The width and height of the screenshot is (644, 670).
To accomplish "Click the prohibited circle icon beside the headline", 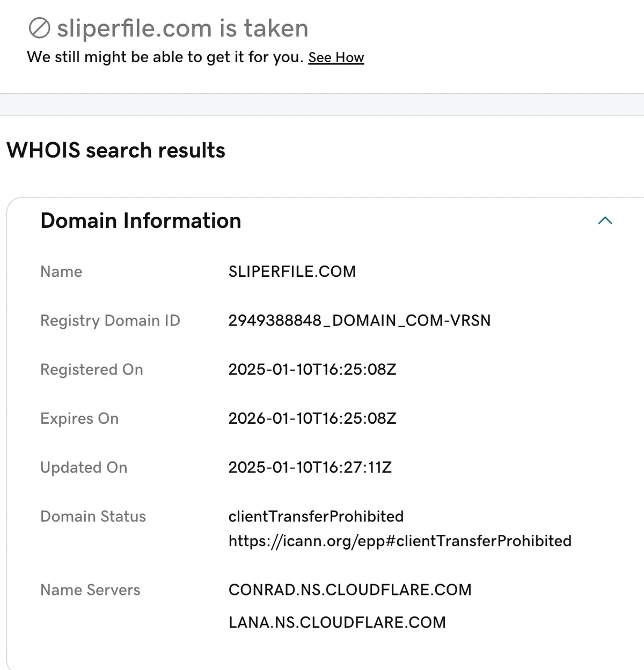I will click(x=39, y=28).
